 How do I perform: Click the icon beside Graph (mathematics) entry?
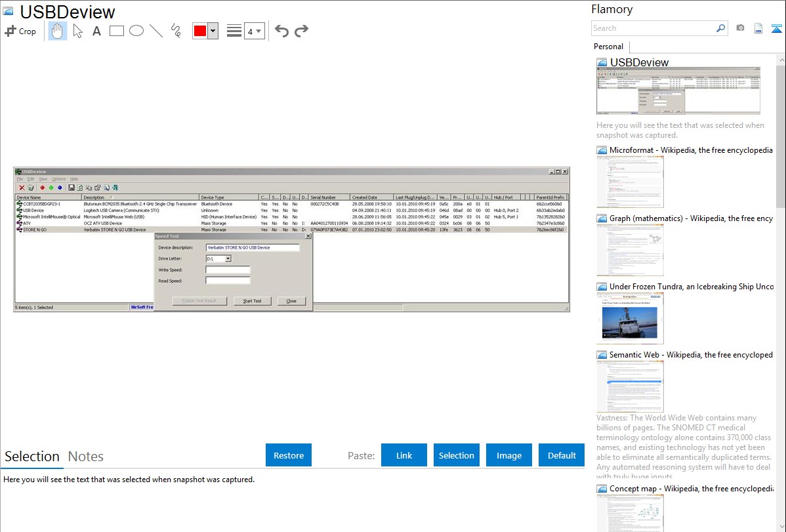(x=602, y=218)
